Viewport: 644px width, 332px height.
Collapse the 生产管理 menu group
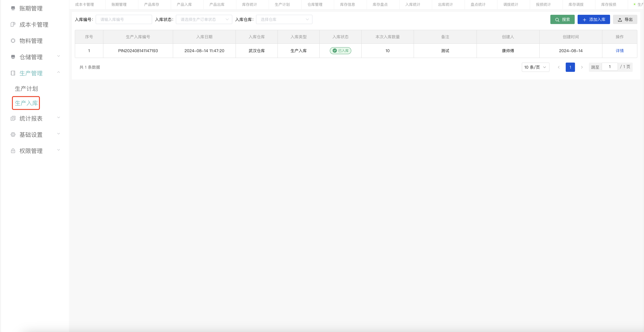[x=59, y=72]
